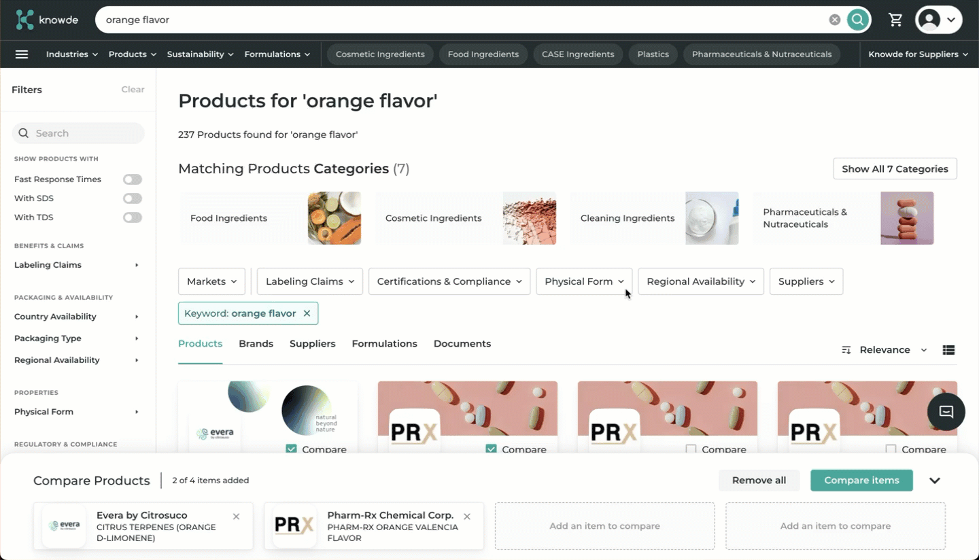Click the filters Search input field
This screenshot has height=560, width=979.
coord(78,133)
